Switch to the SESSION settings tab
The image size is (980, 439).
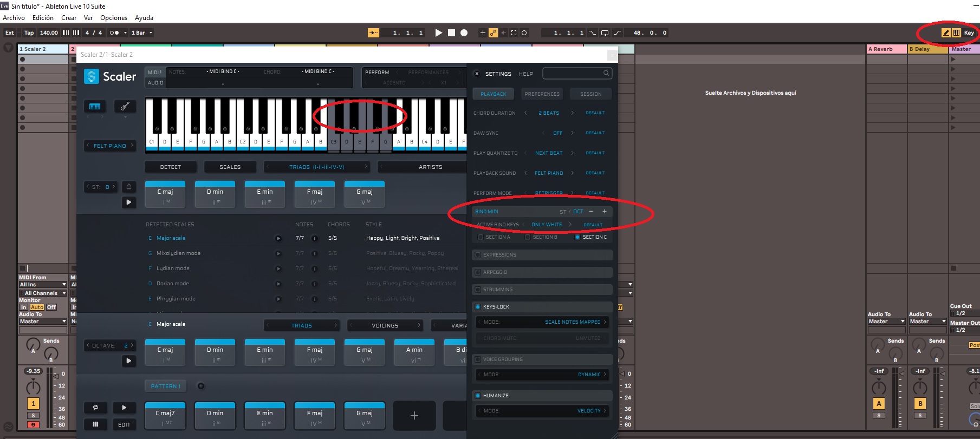(x=591, y=94)
